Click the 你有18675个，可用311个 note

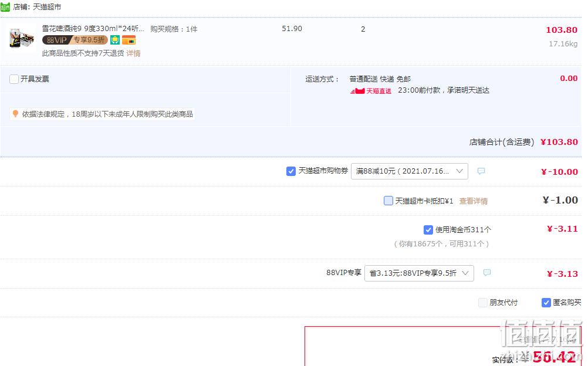(x=441, y=244)
